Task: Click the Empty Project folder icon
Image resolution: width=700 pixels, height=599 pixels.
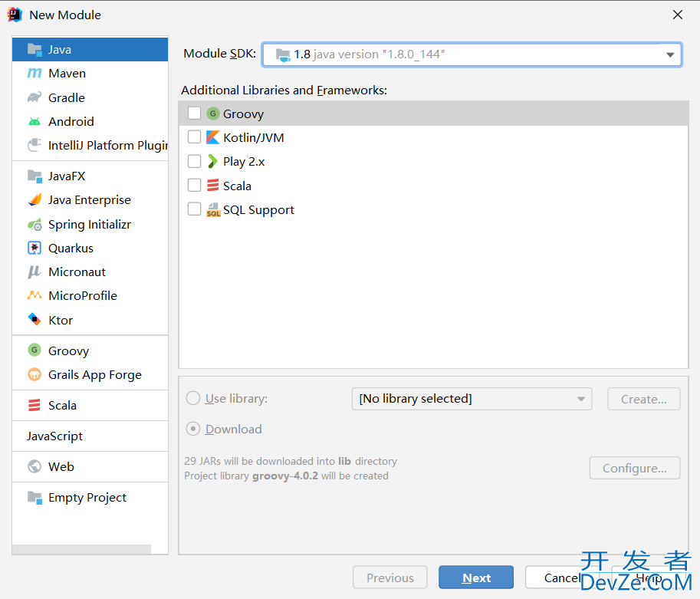Action: coord(35,497)
